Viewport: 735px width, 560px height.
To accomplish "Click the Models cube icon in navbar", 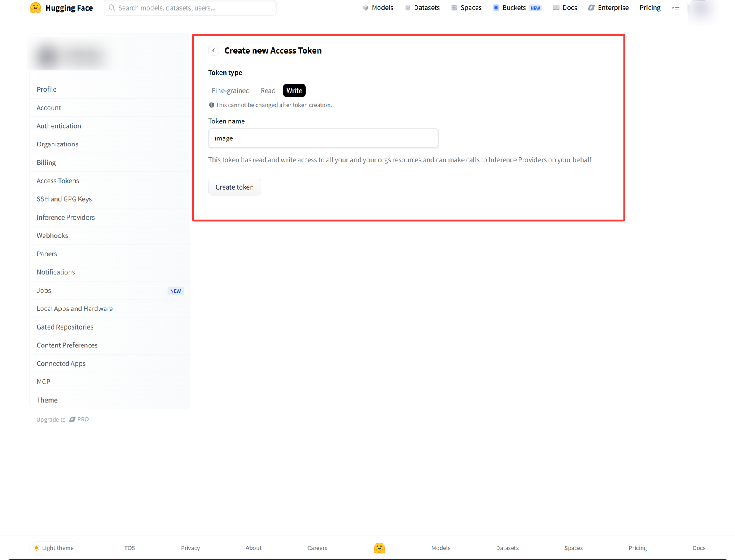I will click(x=365, y=8).
